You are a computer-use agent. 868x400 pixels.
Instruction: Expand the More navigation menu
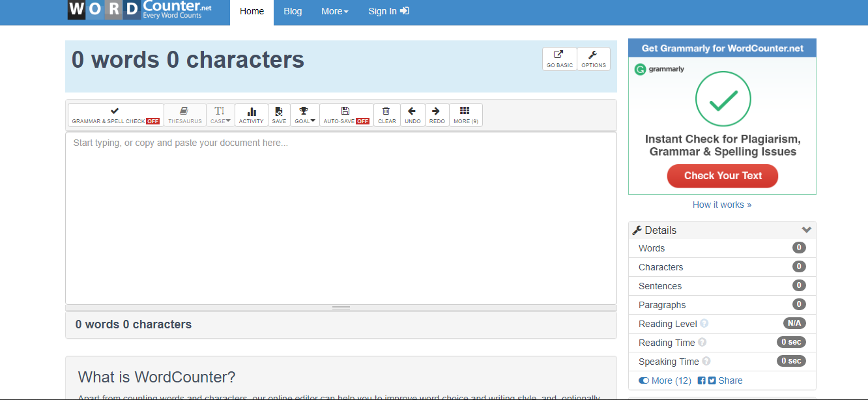point(335,12)
